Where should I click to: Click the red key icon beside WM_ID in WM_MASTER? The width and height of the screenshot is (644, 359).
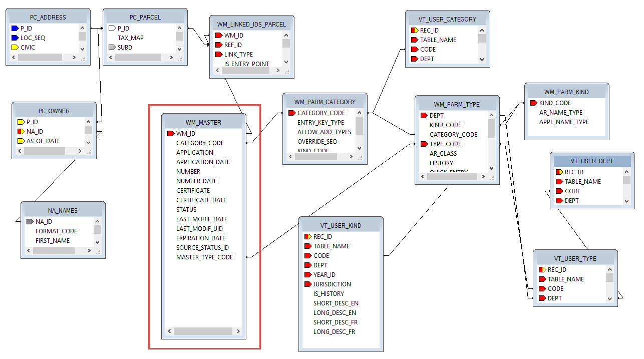[x=170, y=134]
